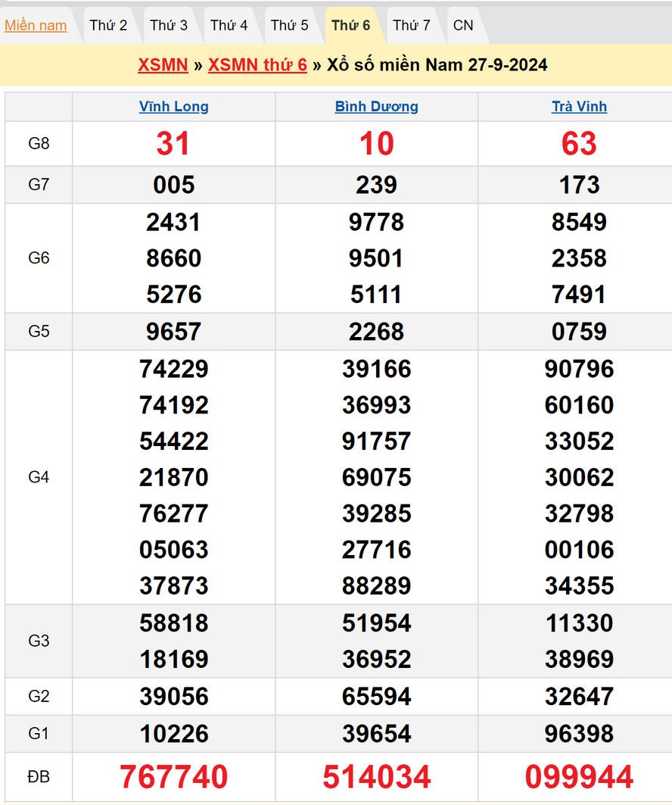
Task: Open the XSMN thứ 6 breadcrumb link
Action: tap(257, 65)
